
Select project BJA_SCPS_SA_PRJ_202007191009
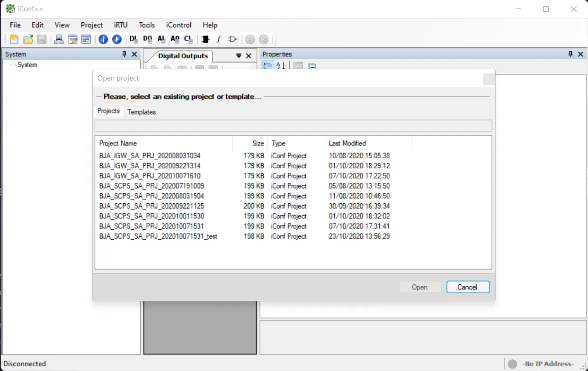click(x=151, y=186)
